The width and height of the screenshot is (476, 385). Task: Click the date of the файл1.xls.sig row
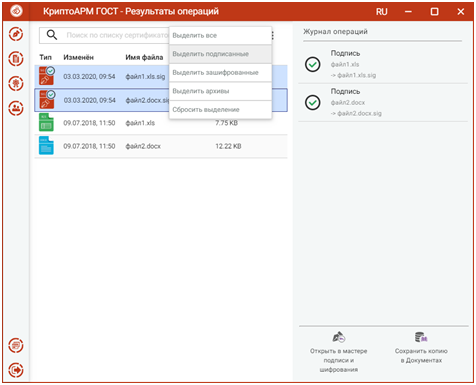tap(89, 77)
